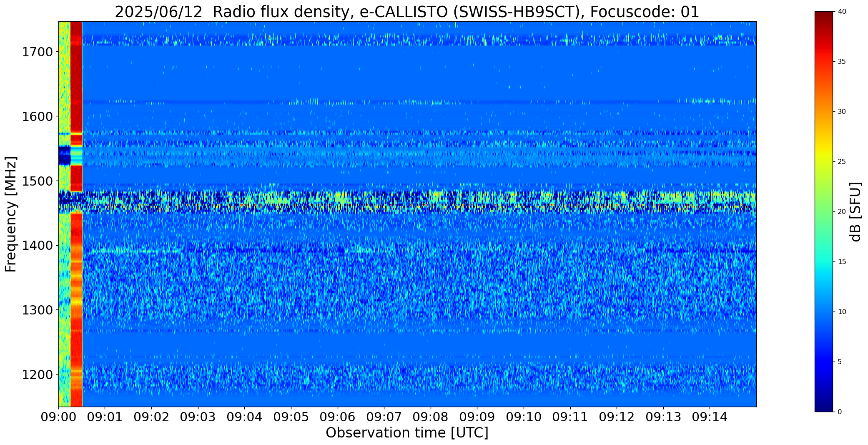Click the colorbar tick label 10
Image resolution: width=868 pixels, height=445 pixels.
(842, 312)
